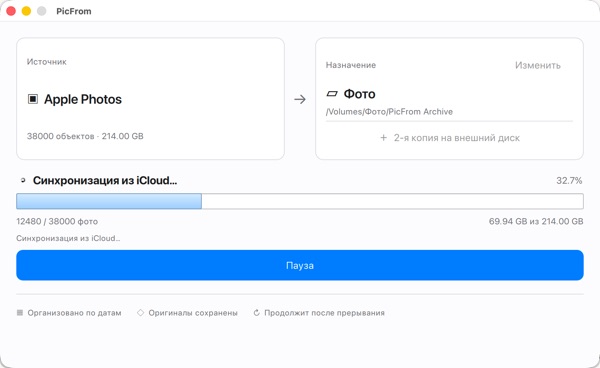
Task: Click the Фото destination name
Action: click(x=359, y=94)
